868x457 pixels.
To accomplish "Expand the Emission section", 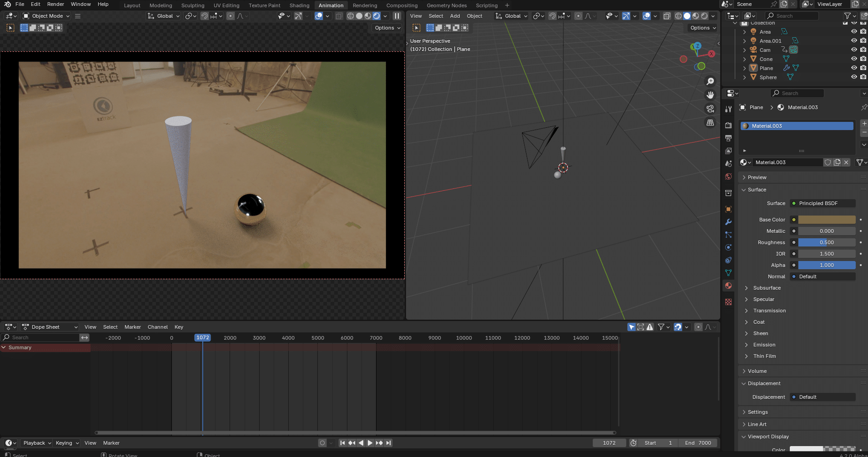I will [x=764, y=345].
